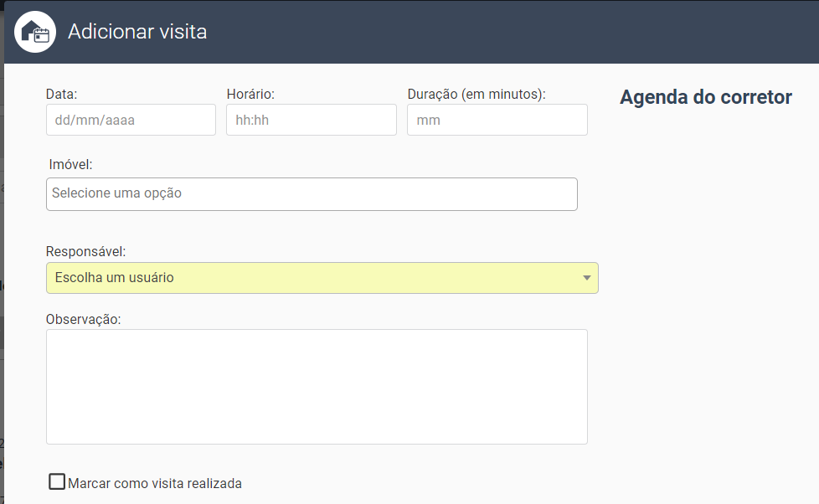Click the "Adicionar visita" dialog title
Viewport: 819px width, 504px height.
tap(137, 32)
